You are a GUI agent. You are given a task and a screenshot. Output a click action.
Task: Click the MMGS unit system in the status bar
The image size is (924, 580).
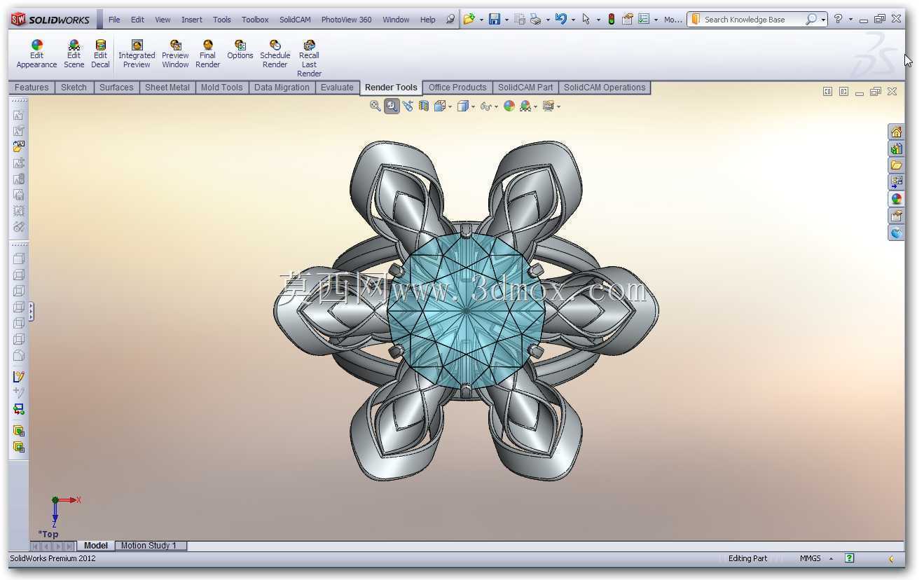(811, 558)
